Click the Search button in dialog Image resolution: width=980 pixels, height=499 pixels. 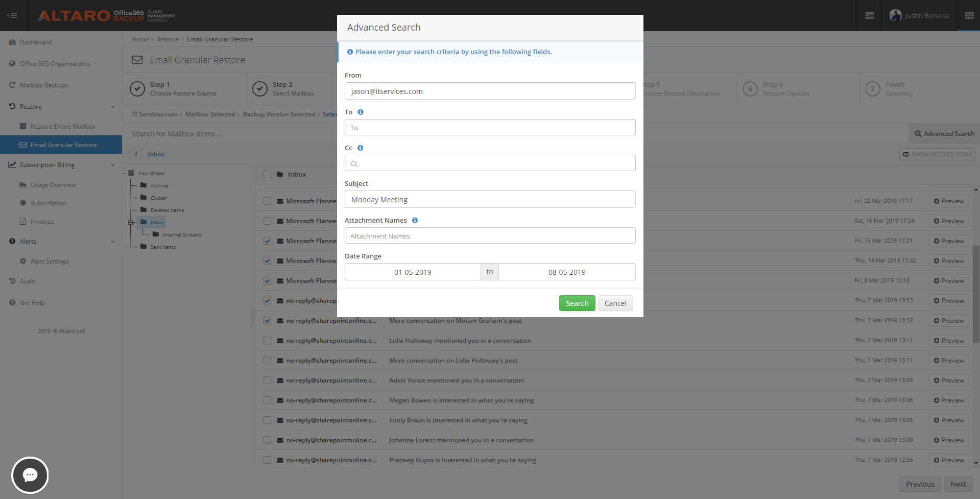pyautogui.click(x=577, y=303)
